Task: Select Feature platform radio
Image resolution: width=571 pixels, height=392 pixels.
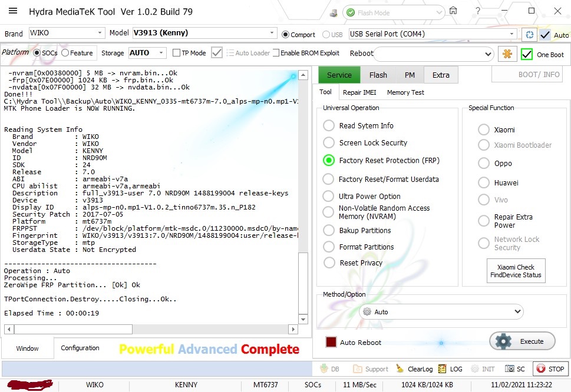Action: point(65,53)
